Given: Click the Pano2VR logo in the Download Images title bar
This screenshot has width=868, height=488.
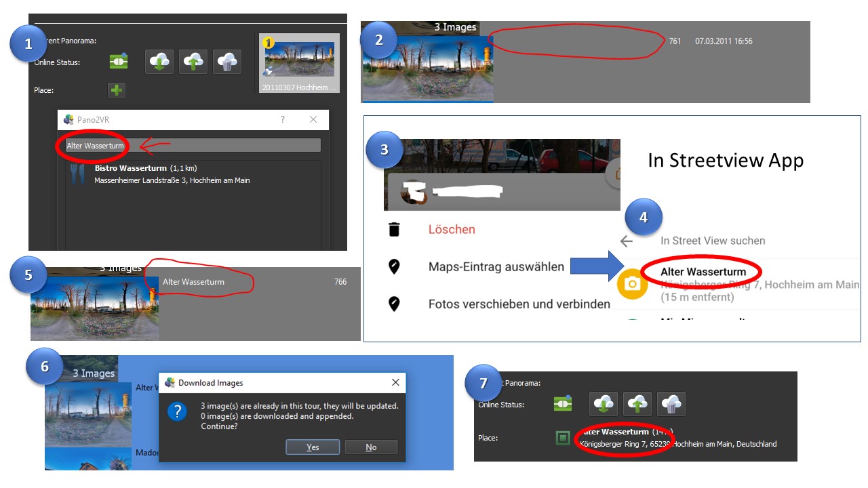Looking at the screenshot, I should pos(170,383).
